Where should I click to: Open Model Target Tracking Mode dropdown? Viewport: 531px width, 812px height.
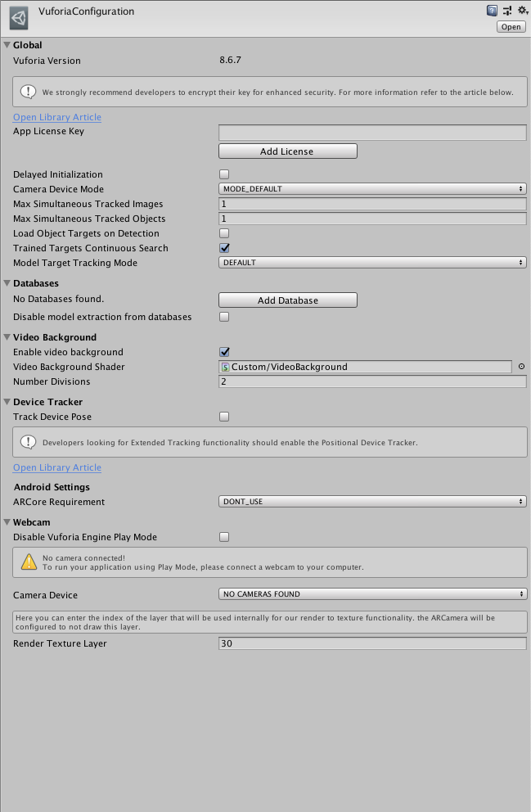[372, 263]
